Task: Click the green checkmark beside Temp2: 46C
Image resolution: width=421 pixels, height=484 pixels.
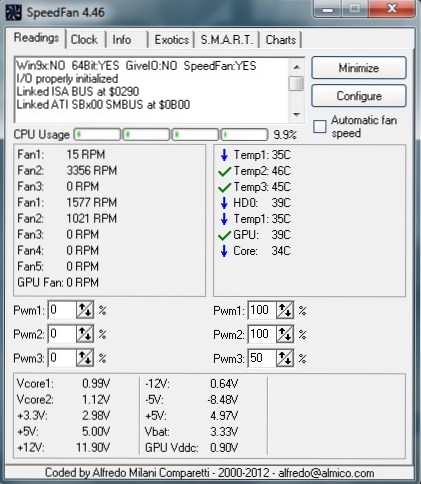Action: click(x=224, y=171)
